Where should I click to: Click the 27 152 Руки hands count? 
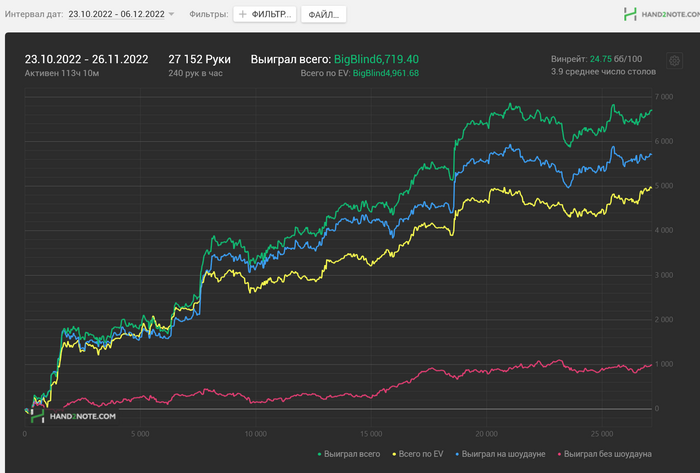pos(200,59)
